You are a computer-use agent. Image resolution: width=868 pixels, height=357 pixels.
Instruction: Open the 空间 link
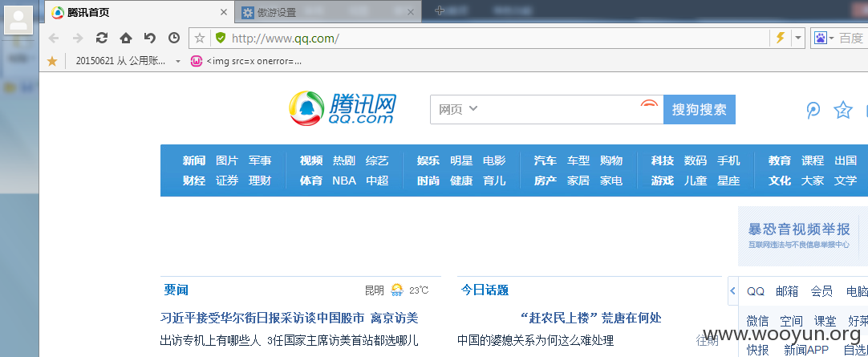coord(791,321)
